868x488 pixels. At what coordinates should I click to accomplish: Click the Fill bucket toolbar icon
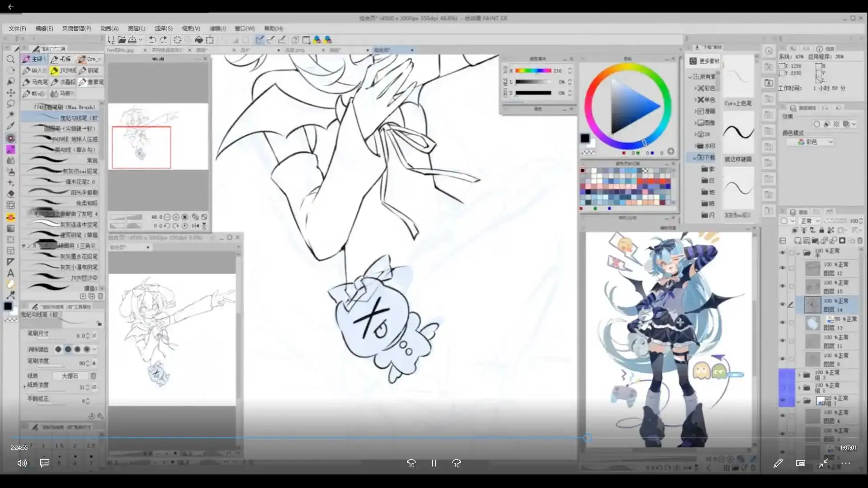click(x=198, y=40)
